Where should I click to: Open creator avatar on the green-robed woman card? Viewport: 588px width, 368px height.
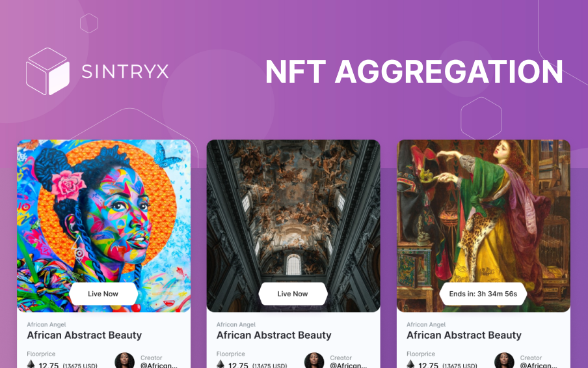(504, 360)
